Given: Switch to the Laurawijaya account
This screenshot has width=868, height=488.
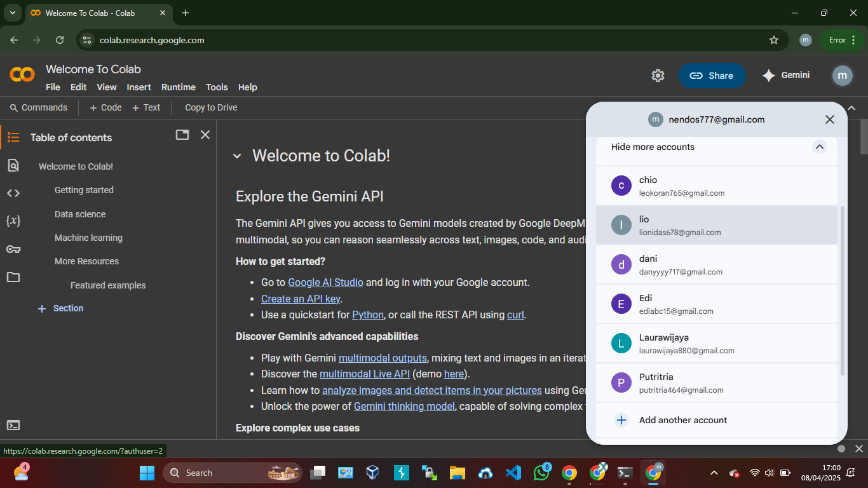Looking at the screenshot, I should coord(717,343).
